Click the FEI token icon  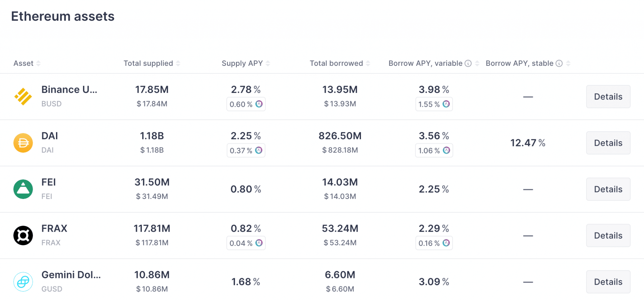(x=23, y=189)
